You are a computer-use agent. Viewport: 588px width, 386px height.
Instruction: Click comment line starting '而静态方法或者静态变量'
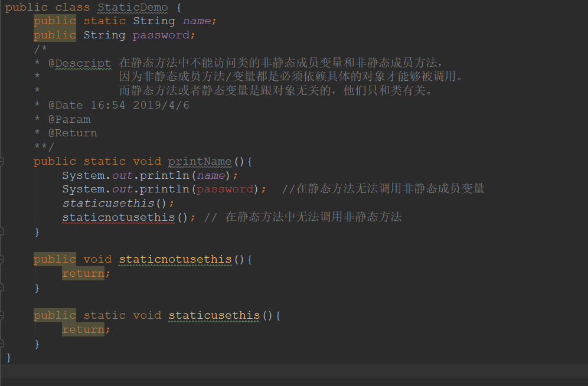click(x=276, y=90)
